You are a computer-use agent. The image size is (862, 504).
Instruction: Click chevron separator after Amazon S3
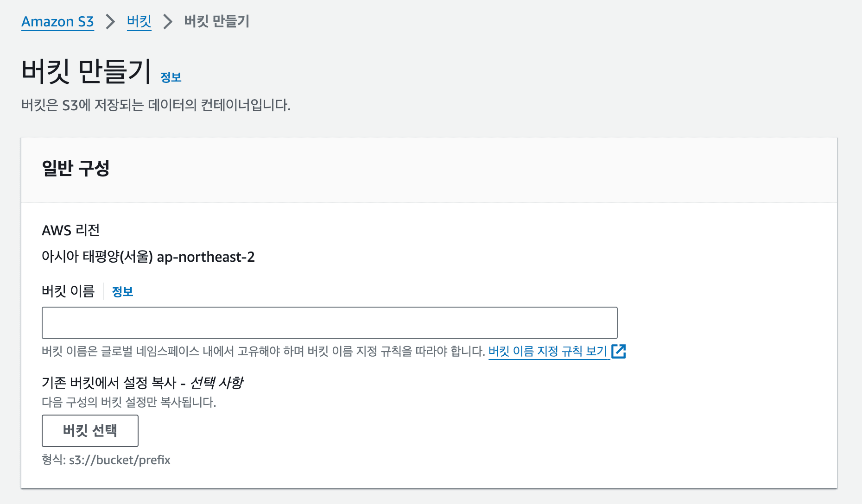click(110, 22)
